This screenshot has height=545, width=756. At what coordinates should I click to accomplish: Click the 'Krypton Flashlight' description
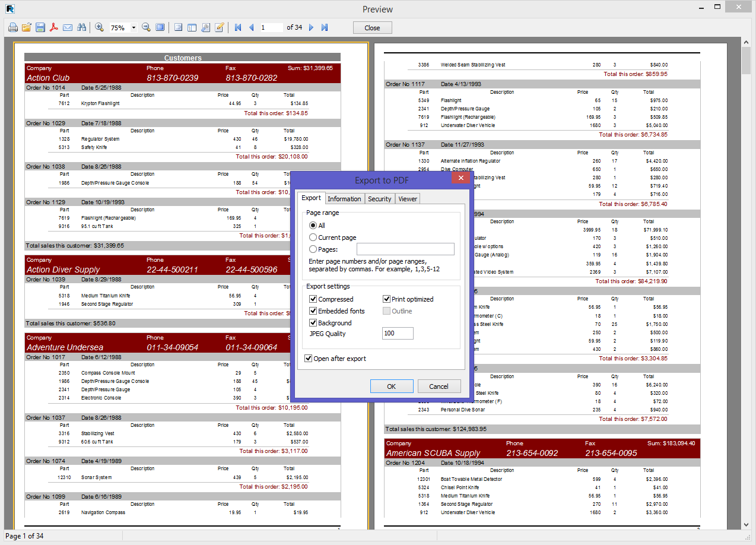[x=100, y=103]
